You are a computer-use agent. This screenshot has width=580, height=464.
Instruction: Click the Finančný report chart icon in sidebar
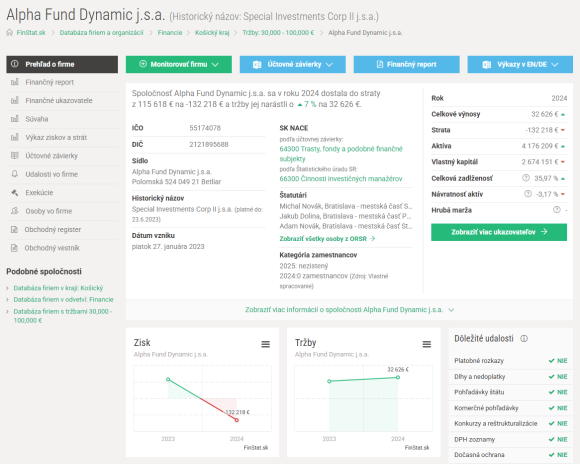click(x=14, y=82)
